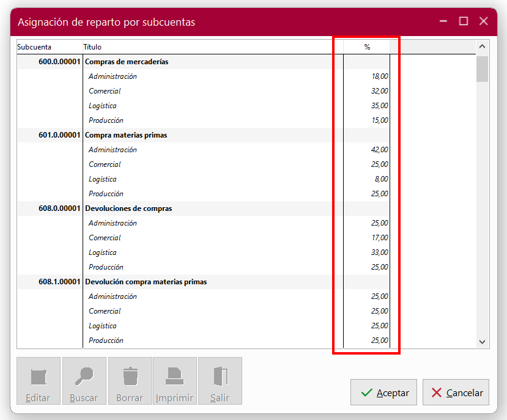This screenshot has height=420, width=507.
Task: Click the Título column header
Action: click(92, 46)
